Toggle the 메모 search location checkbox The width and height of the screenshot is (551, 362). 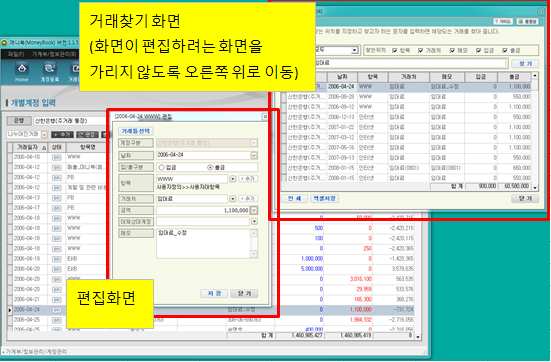coord(453,51)
